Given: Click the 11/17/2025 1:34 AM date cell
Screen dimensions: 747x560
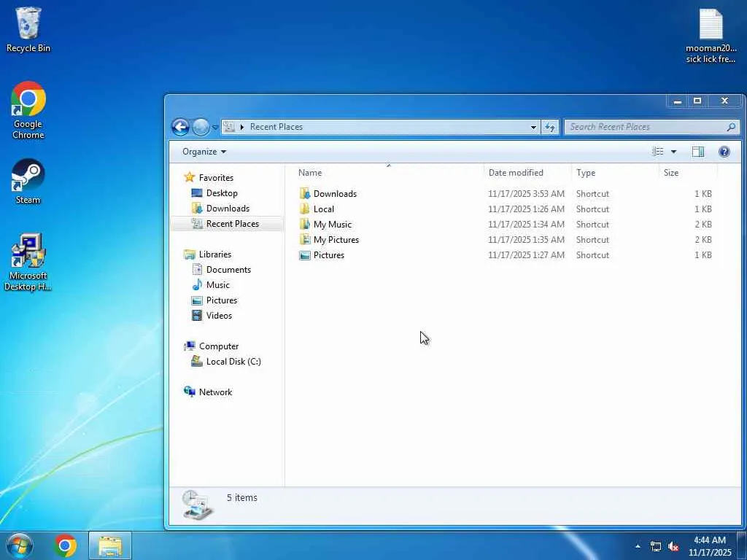Looking at the screenshot, I should coord(526,225).
